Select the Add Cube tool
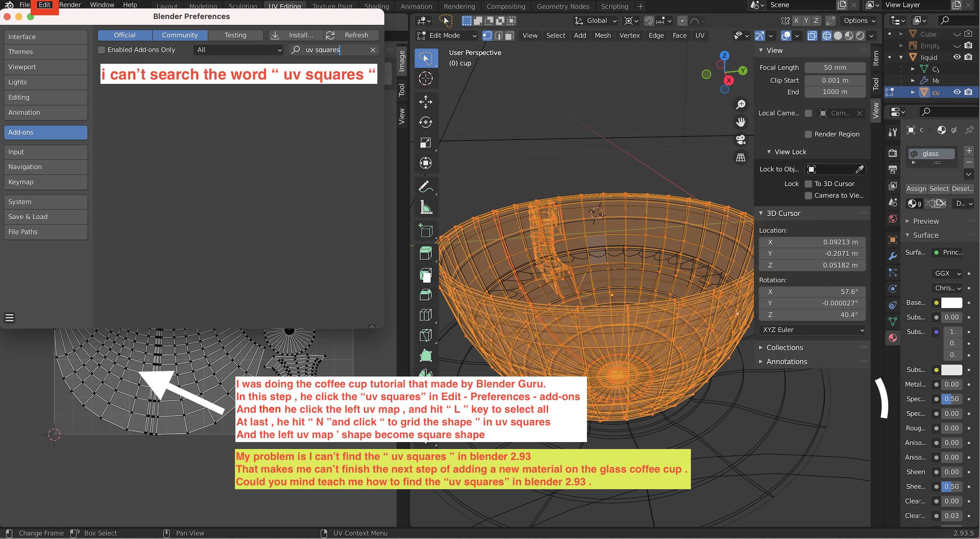 426,230
